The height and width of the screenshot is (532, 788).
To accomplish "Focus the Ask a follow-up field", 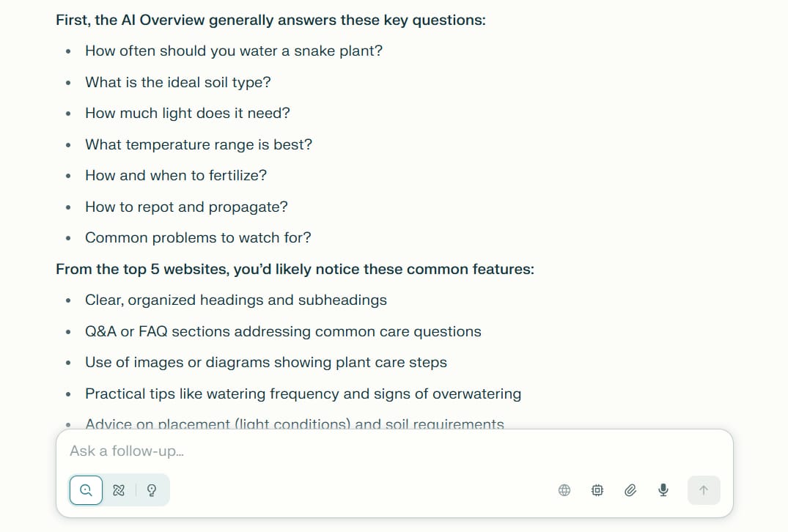I will point(394,451).
